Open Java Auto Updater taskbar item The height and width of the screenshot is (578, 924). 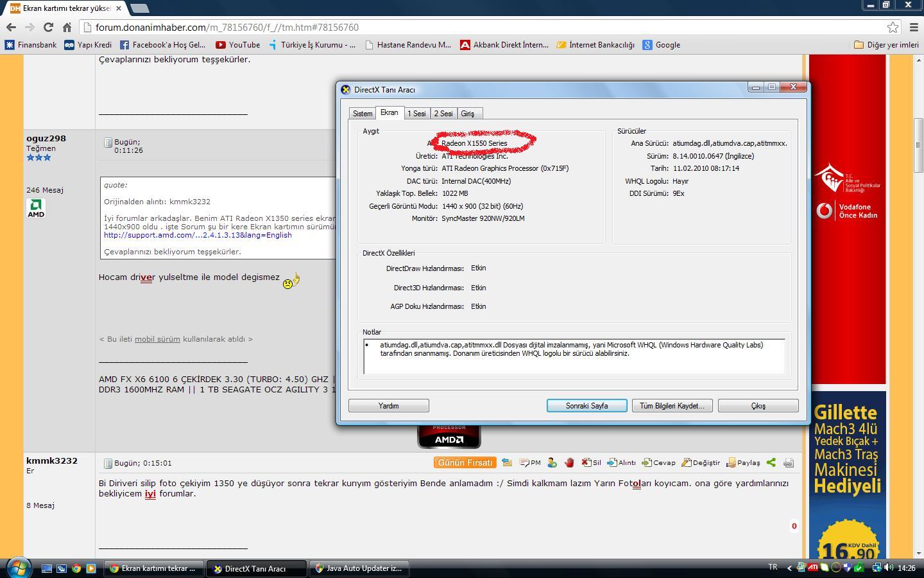(x=358, y=568)
